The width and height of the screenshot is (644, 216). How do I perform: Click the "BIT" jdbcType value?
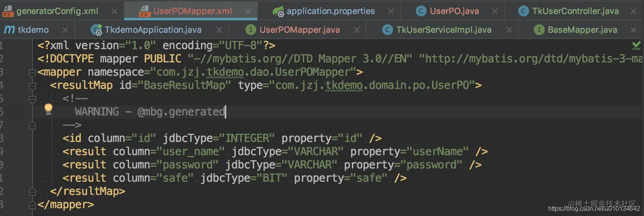click(x=272, y=177)
